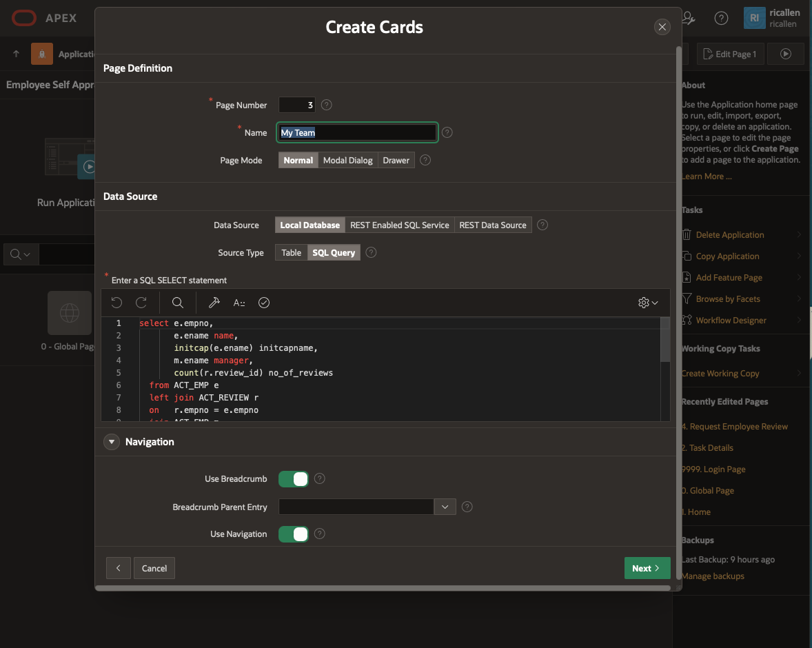Click help icon beside Page Number
812x648 pixels.
(327, 105)
